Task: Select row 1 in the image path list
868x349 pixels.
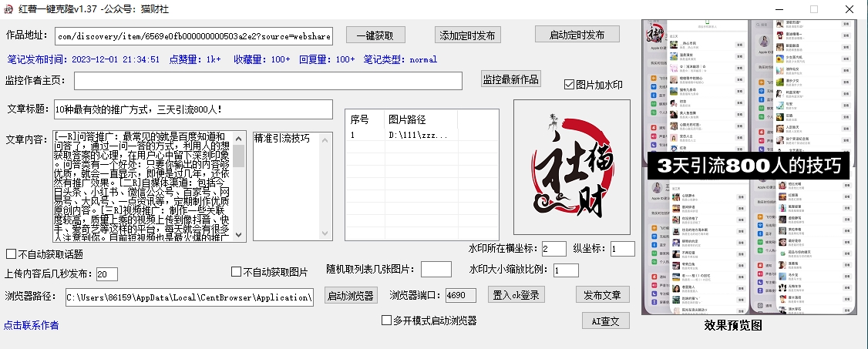Action: pyautogui.click(x=420, y=135)
